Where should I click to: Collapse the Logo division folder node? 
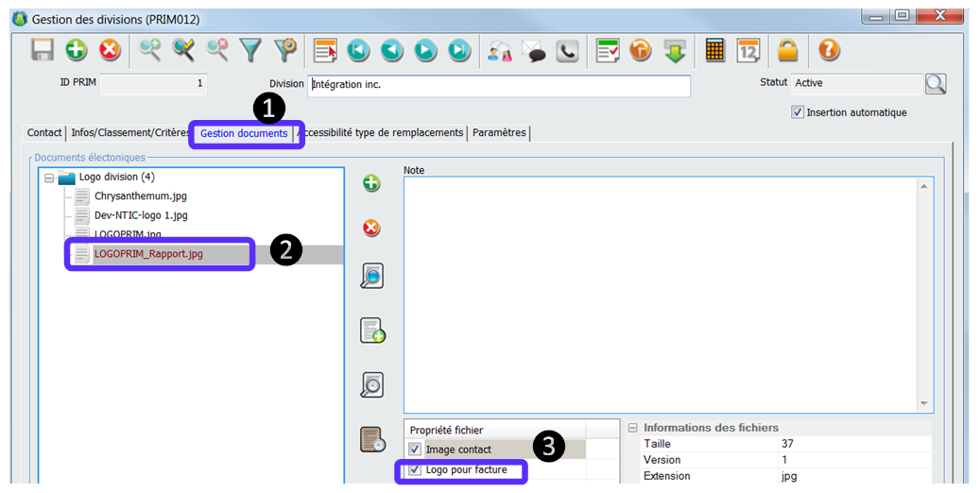pyautogui.click(x=49, y=178)
